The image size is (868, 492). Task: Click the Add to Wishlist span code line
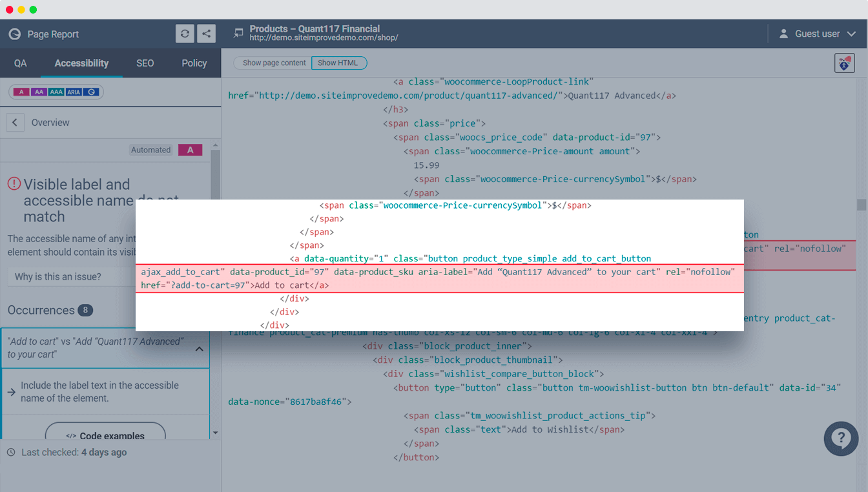pos(519,429)
